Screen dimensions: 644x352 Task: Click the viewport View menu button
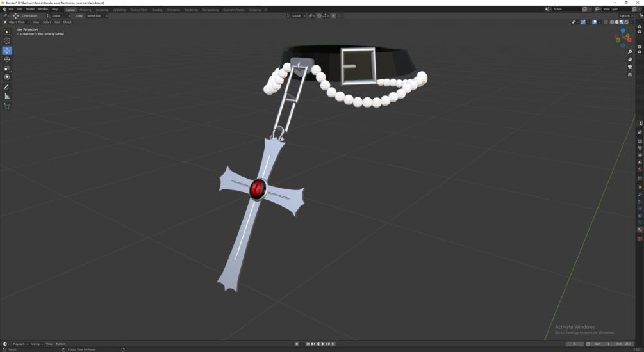coord(36,22)
